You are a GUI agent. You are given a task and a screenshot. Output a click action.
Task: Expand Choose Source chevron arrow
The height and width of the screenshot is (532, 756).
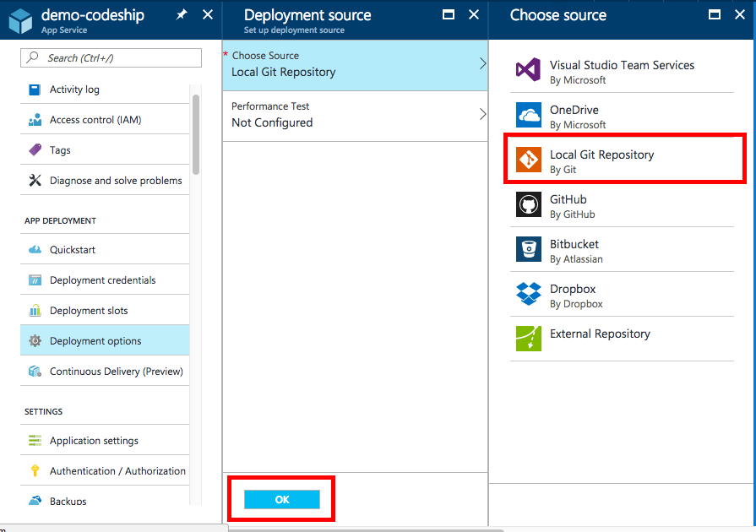[482, 63]
